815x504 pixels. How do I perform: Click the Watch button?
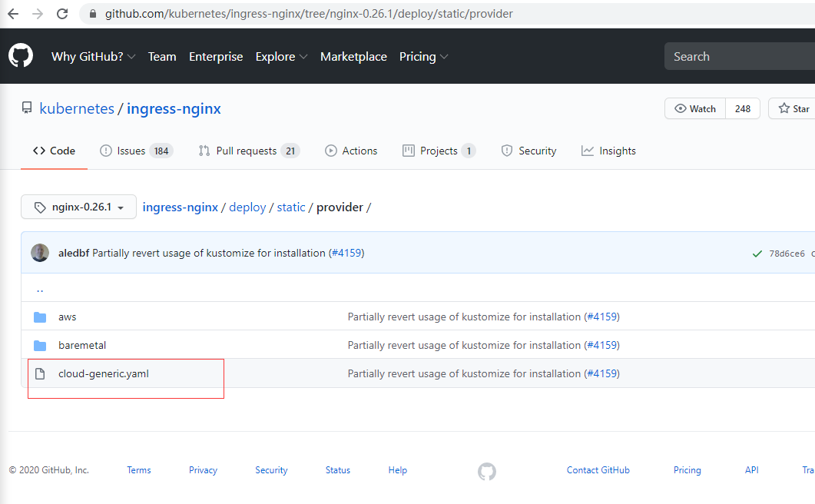[695, 108]
